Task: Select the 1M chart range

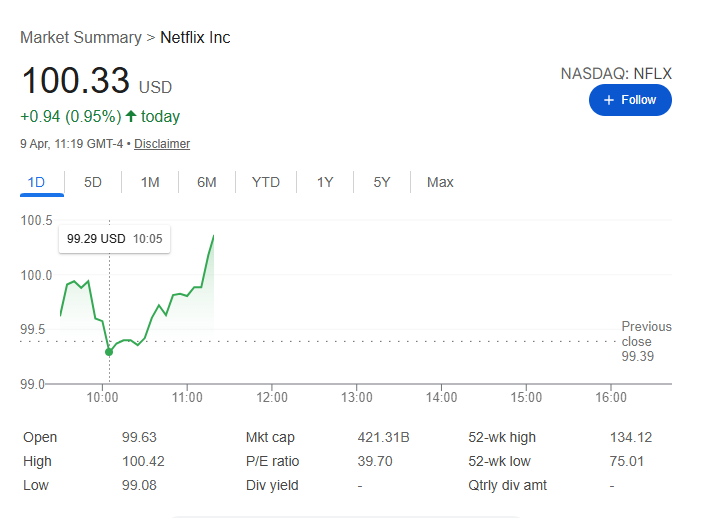Action: coord(150,183)
